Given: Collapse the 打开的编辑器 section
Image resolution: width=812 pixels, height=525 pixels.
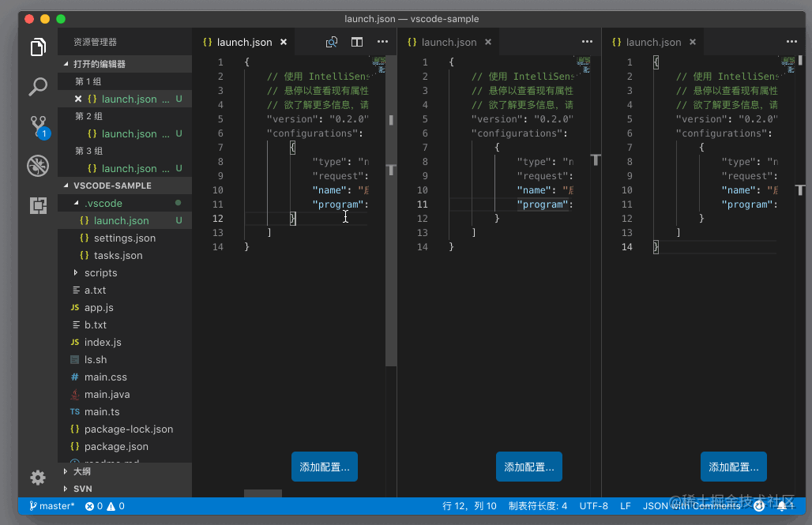Looking at the screenshot, I should [66, 64].
